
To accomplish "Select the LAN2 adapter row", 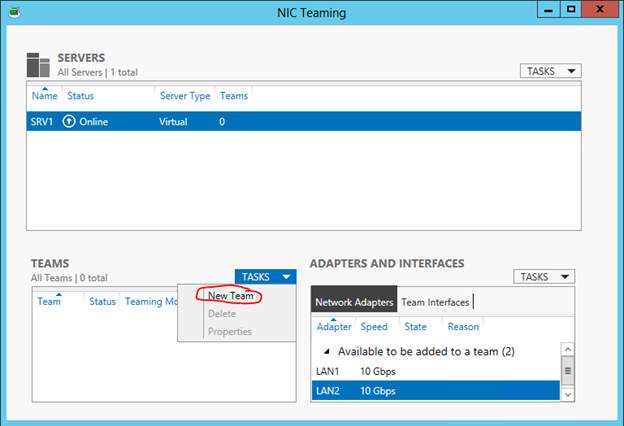I will tap(436, 391).
